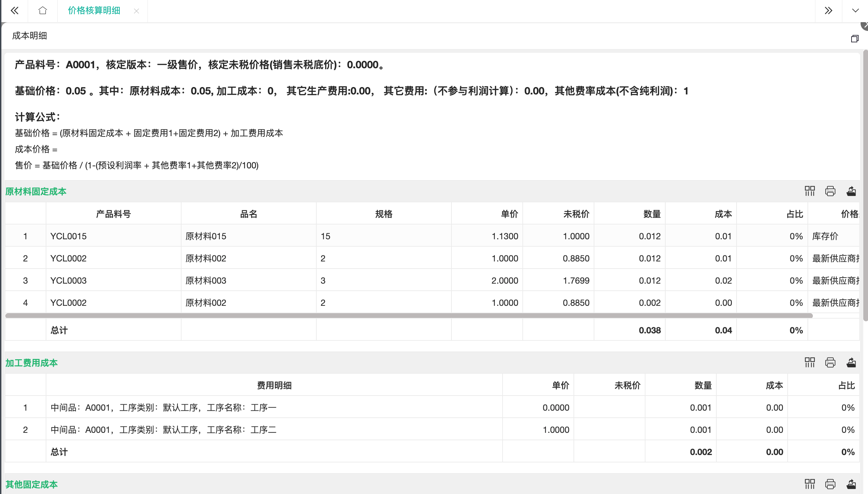Viewport: 868px width, 494px height.
Task: Click the home icon in tab bar
Action: pos(42,11)
